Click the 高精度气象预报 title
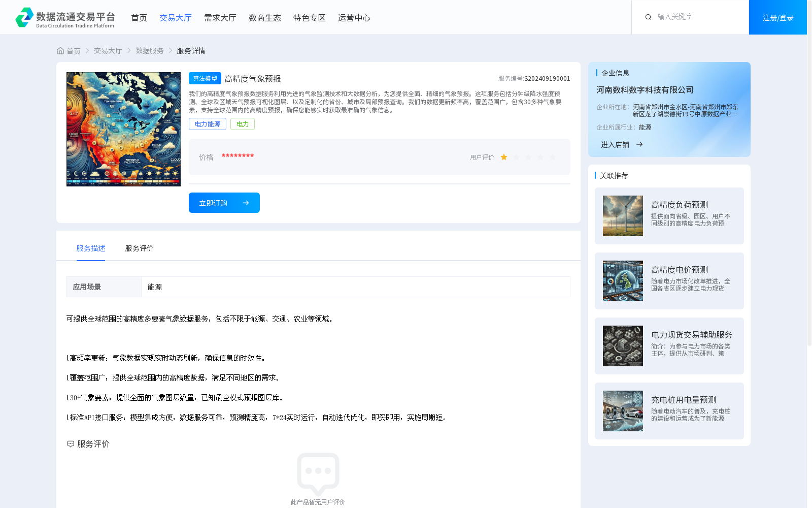Image resolution: width=812 pixels, height=508 pixels. pos(253,79)
